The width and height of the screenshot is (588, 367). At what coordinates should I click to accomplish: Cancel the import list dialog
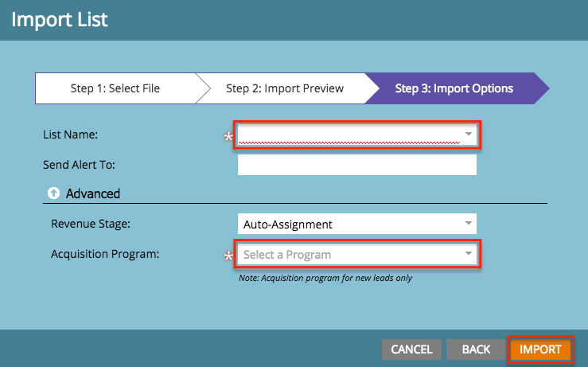point(411,349)
